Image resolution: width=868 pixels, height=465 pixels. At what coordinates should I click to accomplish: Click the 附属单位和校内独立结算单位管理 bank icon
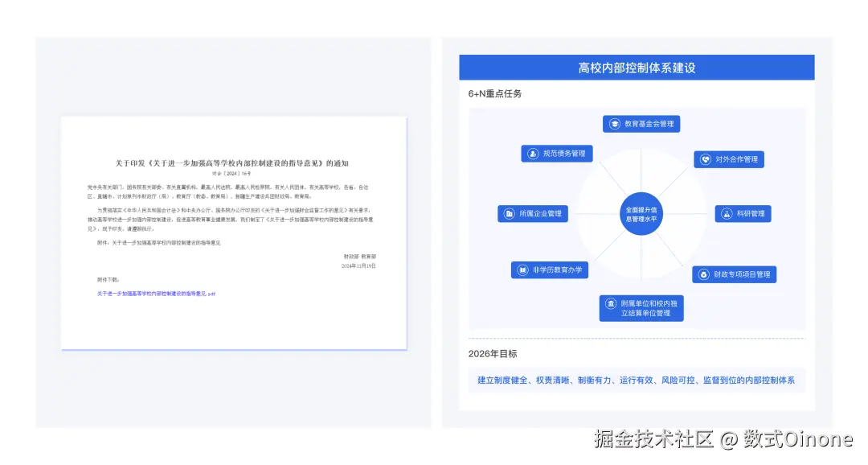click(610, 303)
